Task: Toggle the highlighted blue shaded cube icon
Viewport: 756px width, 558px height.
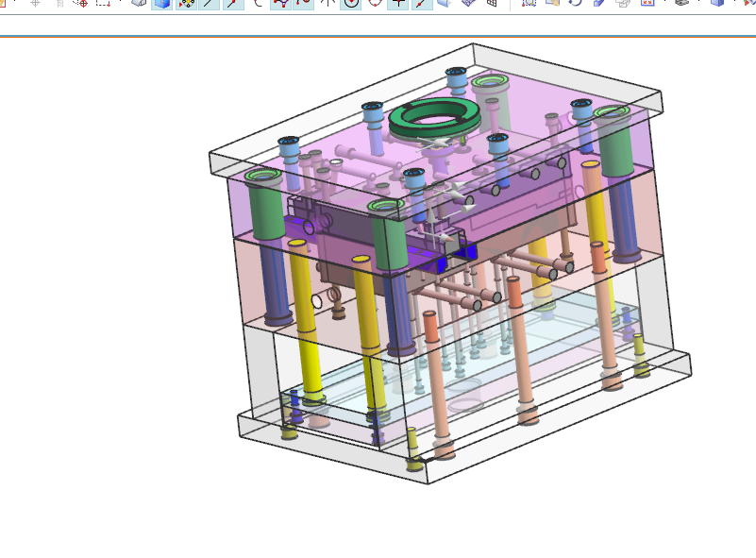Action: (162, 4)
